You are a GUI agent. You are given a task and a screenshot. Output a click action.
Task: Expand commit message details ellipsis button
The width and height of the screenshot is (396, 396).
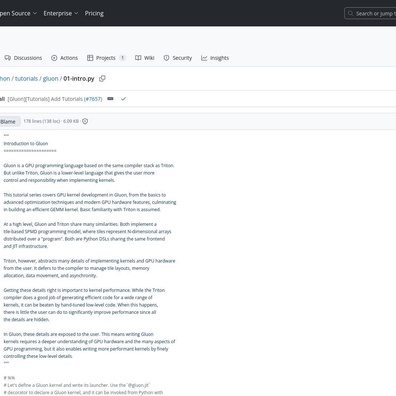(x=110, y=99)
